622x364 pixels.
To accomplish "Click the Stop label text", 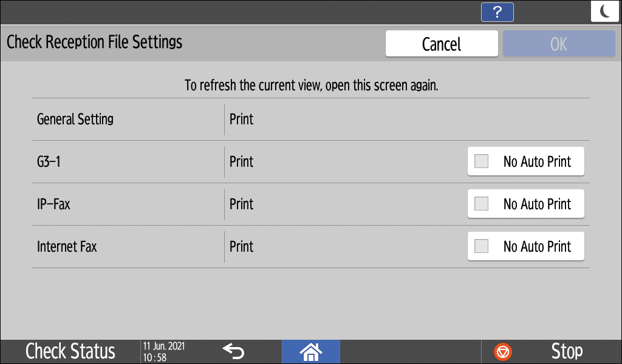I will (x=566, y=351).
